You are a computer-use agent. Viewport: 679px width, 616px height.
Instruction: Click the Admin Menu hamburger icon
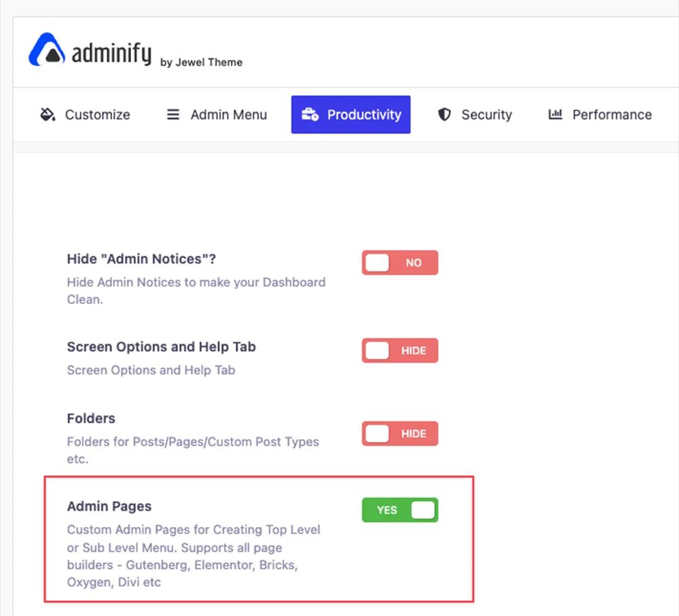[173, 115]
